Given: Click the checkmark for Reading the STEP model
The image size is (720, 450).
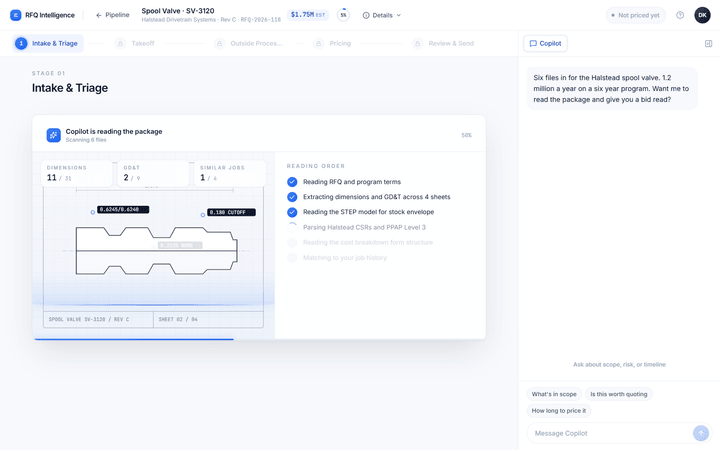Looking at the screenshot, I should coord(292,212).
